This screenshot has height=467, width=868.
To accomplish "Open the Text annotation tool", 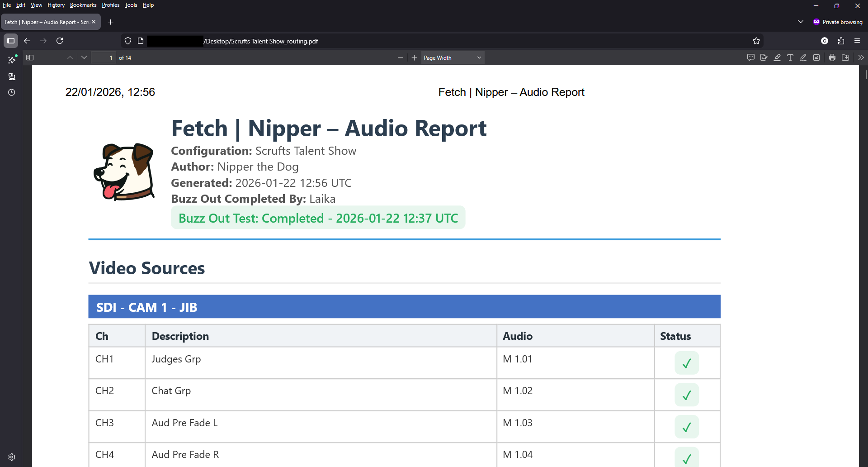I will pos(790,57).
